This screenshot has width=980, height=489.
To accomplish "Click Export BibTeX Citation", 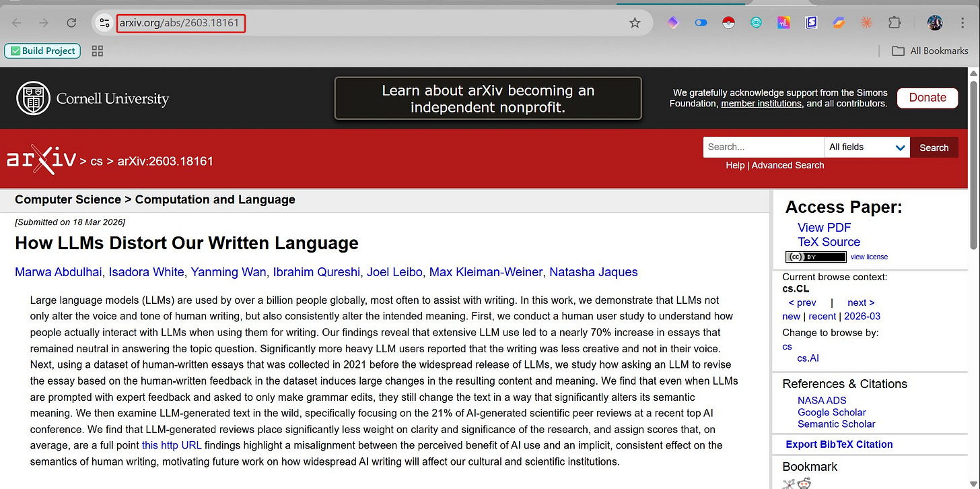I will pos(839,444).
